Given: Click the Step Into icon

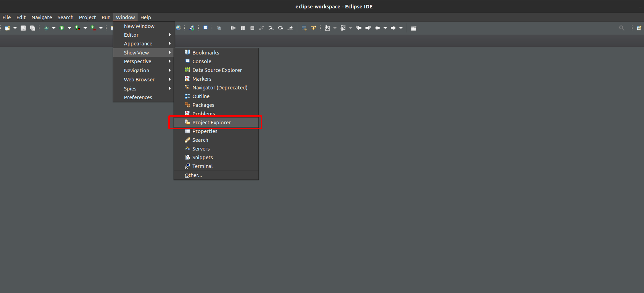Looking at the screenshot, I should (x=271, y=28).
